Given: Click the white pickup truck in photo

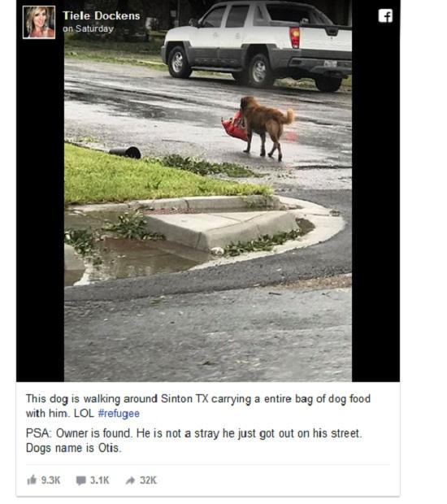Looking at the screenshot, I should (x=256, y=46).
